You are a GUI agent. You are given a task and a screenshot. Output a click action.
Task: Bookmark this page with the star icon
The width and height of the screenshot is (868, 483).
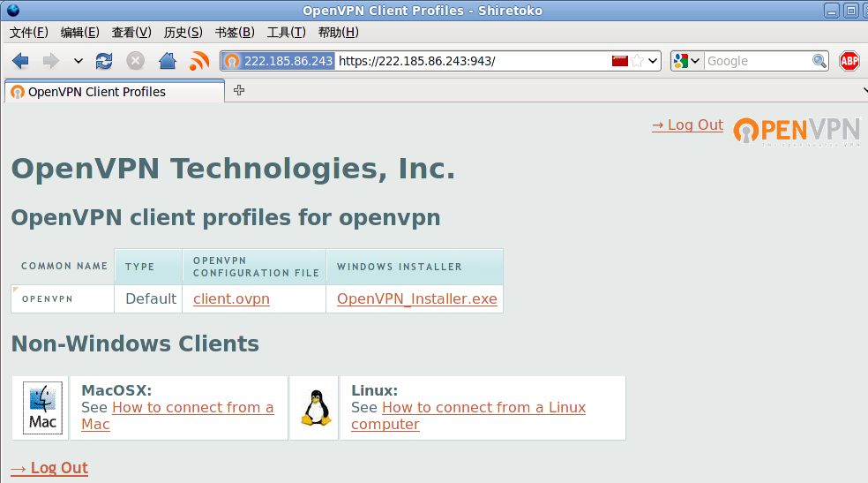point(637,60)
